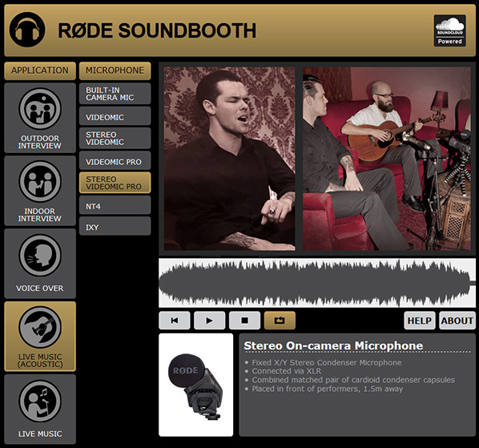The image size is (479, 448).
Task: Select the Outdoor Interview application icon
Action: coord(40,108)
